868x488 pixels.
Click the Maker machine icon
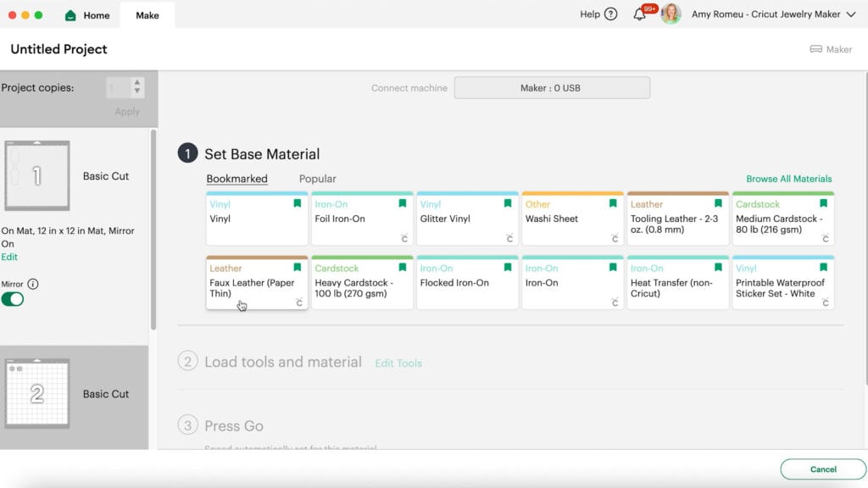[x=816, y=49]
